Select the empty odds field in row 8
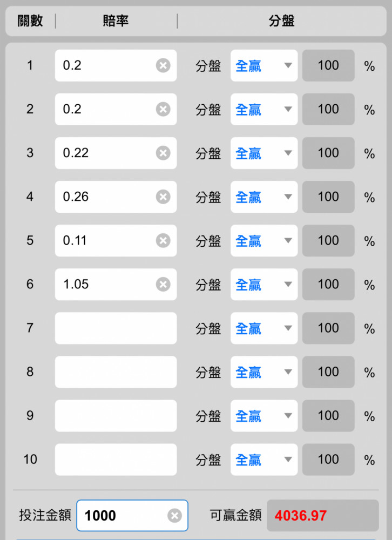The height and width of the screenshot is (540, 392). pos(116,372)
